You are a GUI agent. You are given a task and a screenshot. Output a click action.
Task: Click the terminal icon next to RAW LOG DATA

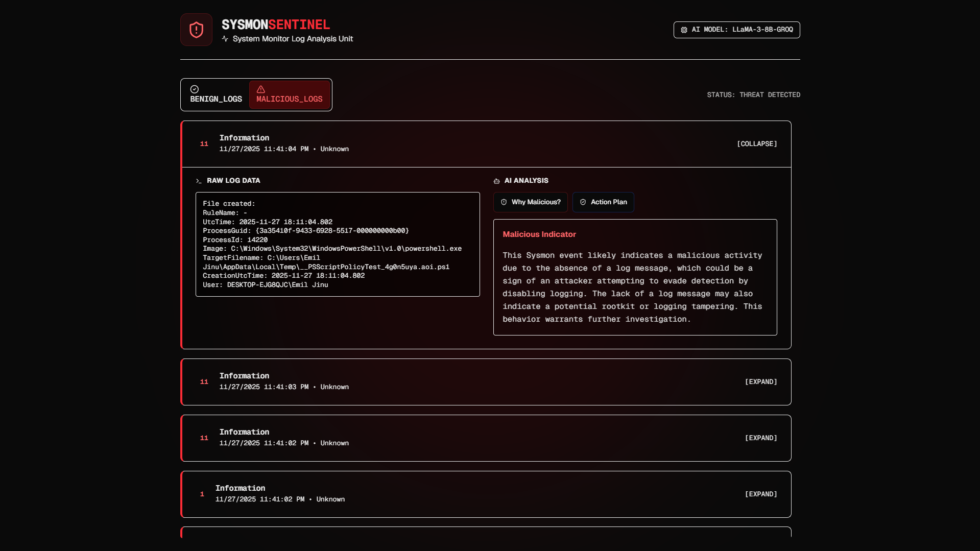click(x=199, y=180)
